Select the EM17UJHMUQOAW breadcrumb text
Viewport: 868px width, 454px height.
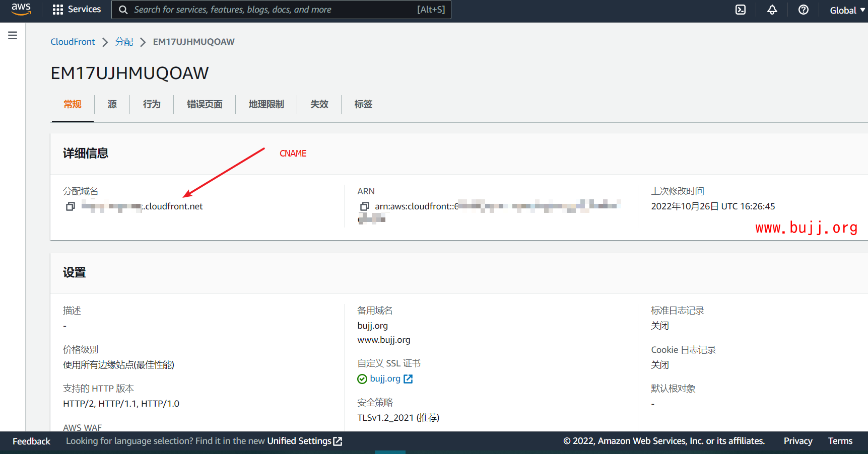(194, 42)
